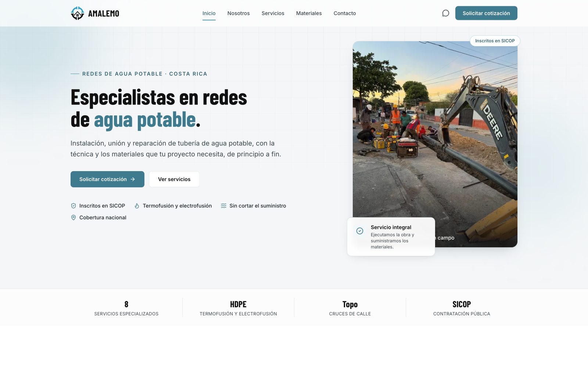Viewport: 588px width, 368px height.
Task: Click the map pin icon beside Cobertura nacional
Action: pos(73,217)
